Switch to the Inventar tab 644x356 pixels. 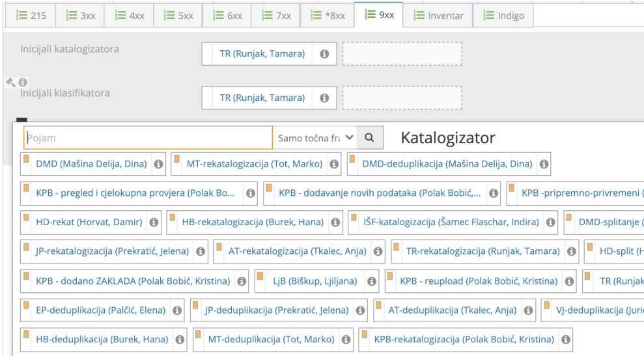[x=438, y=16]
